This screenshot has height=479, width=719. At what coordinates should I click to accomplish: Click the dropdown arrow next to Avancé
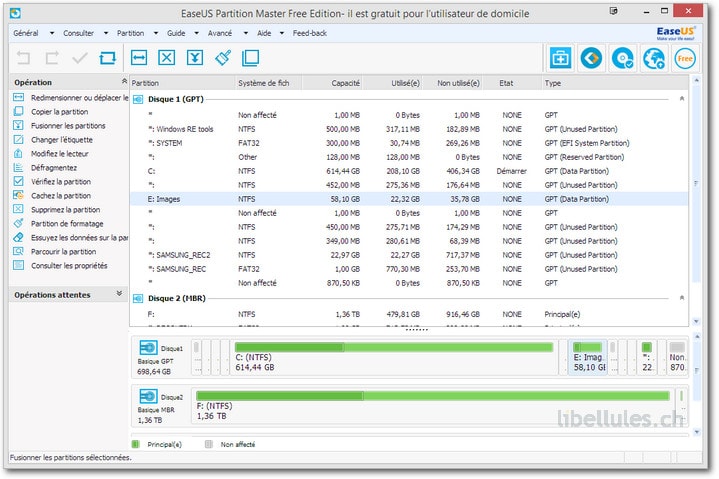pyautogui.click(x=246, y=33)
